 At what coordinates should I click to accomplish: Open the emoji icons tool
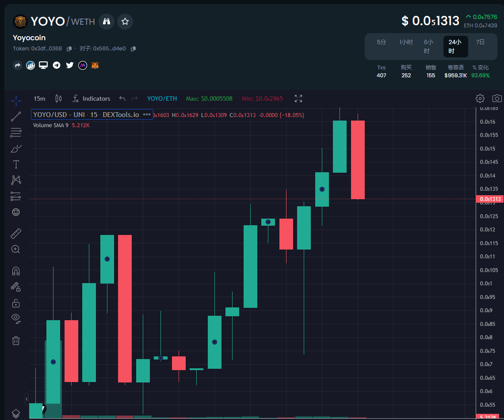16,212
